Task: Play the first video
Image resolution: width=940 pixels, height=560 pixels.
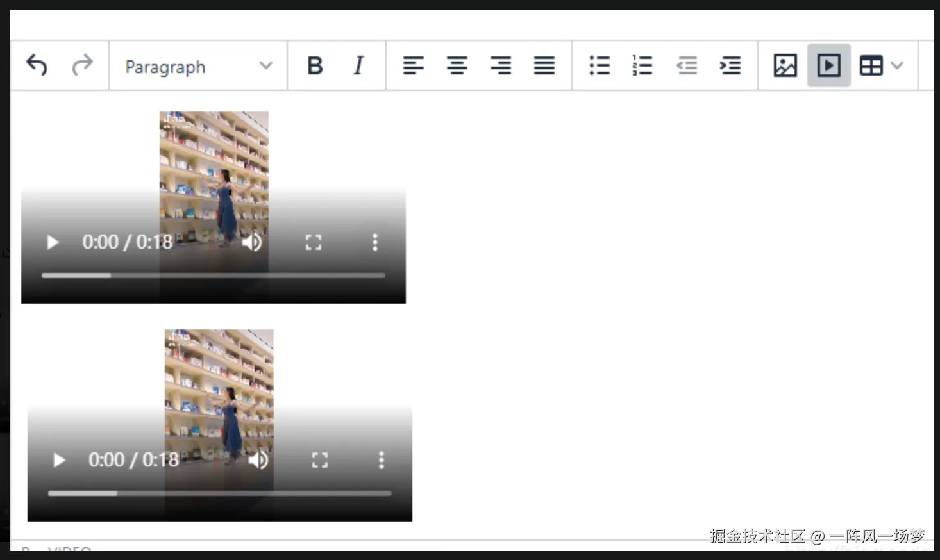Action: pos(53,242)
